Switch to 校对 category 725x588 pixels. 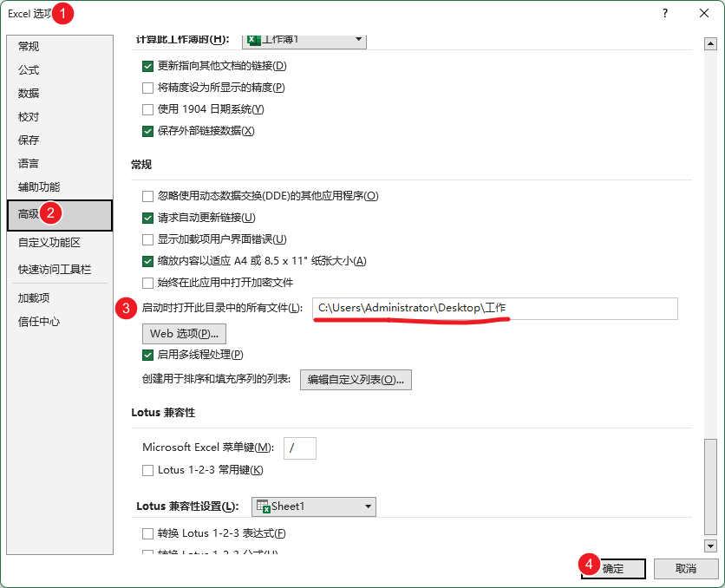(60, 117)
